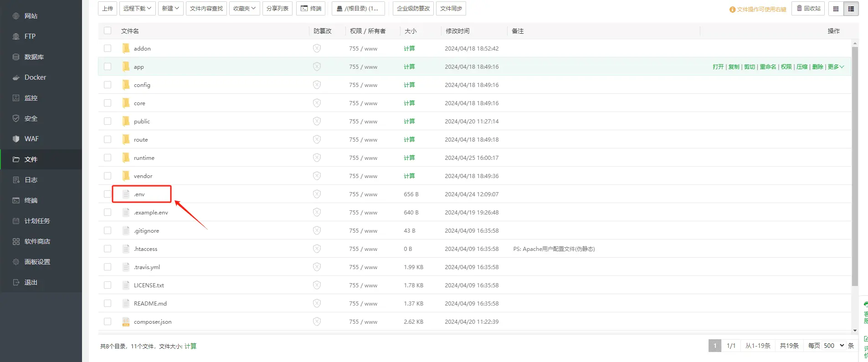Open the 每页 500 page size selector

tap(833, 346)
